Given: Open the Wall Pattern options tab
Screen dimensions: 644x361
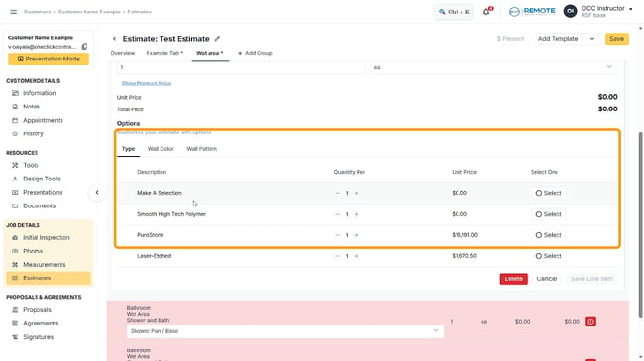Looking at the screenshot, I should [x=202, y=149].
